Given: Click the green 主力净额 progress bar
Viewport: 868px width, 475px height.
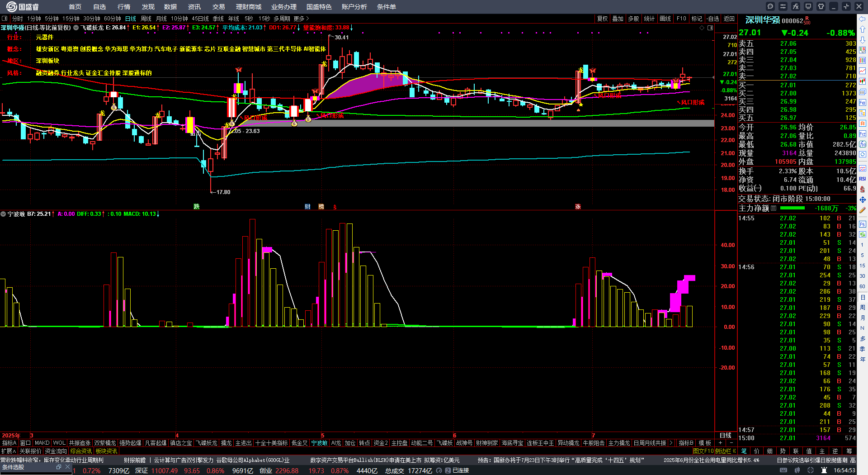Looking at the screenshot, I should pyautogui.click(x=793, y=208).
